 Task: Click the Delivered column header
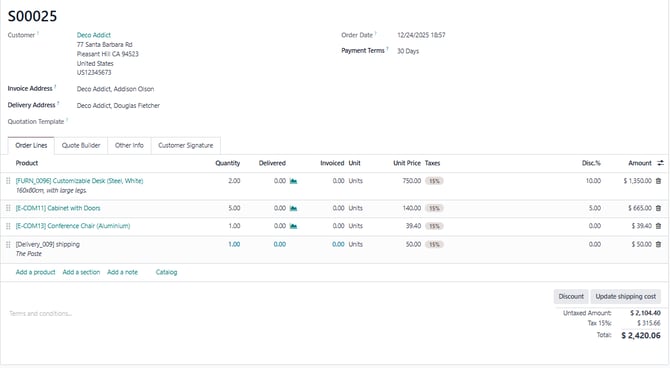(x=272, y=163)
